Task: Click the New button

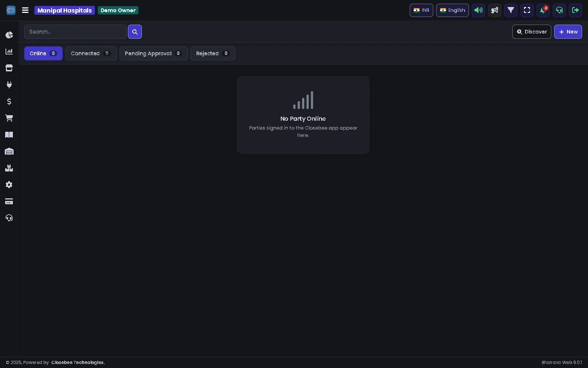Action: point(568,32)
